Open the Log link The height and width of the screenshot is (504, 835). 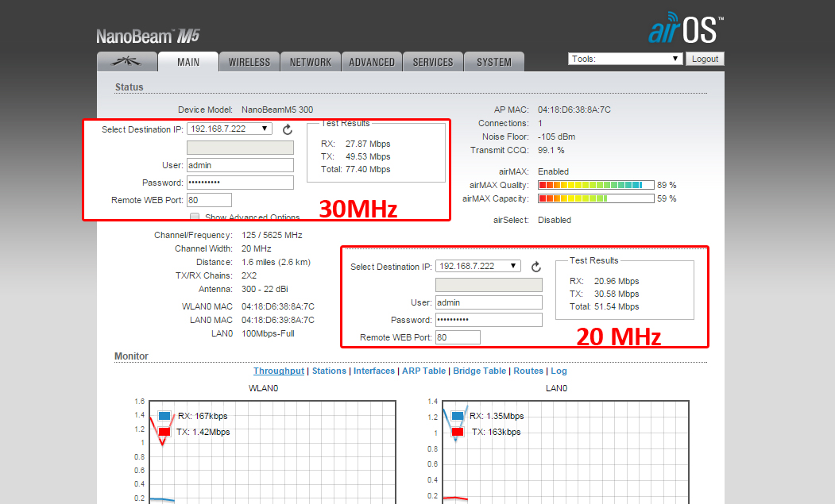click(559, 371)
